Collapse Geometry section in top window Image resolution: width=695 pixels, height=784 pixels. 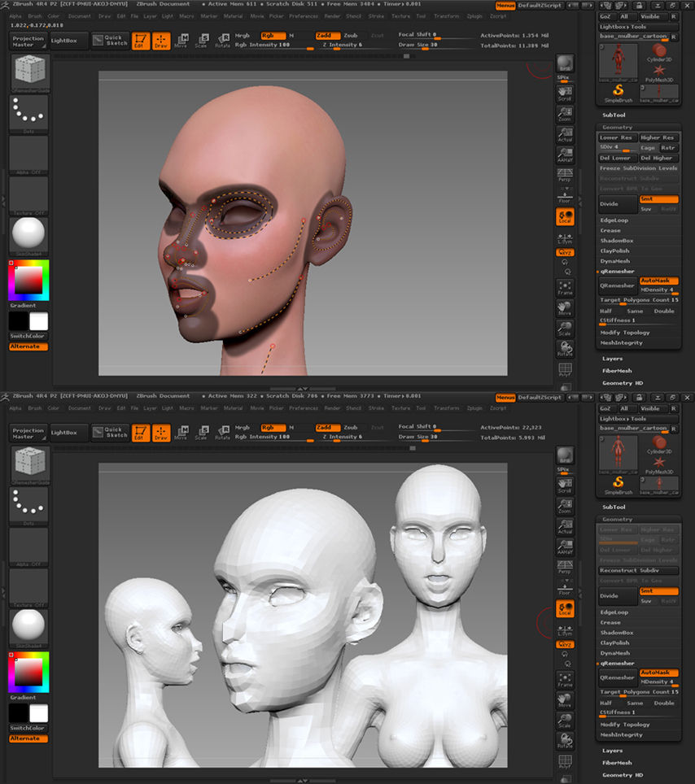pyautogui.click(x=617, y=128)
